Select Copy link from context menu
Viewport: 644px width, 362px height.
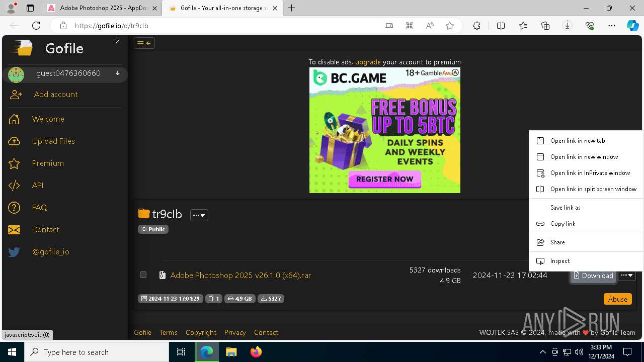click(x=586, y=224)
